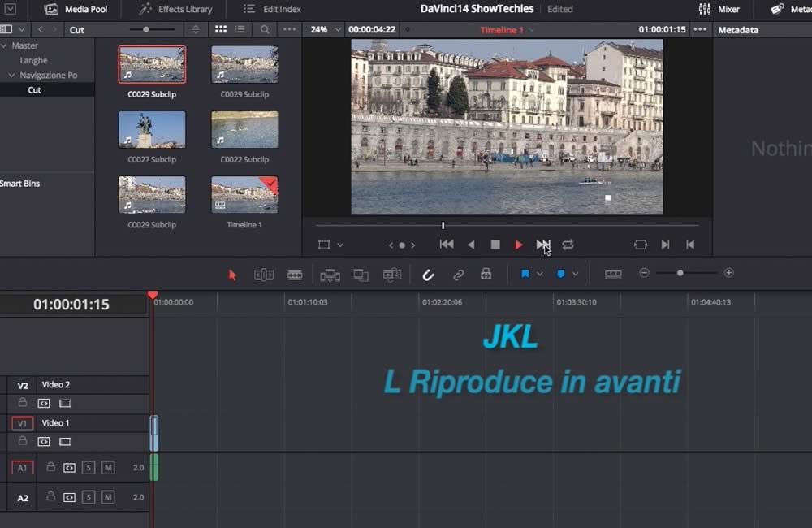This screenshot has width=812, height=528.
Task: Go to last frame
Action: tap(542, 244)
